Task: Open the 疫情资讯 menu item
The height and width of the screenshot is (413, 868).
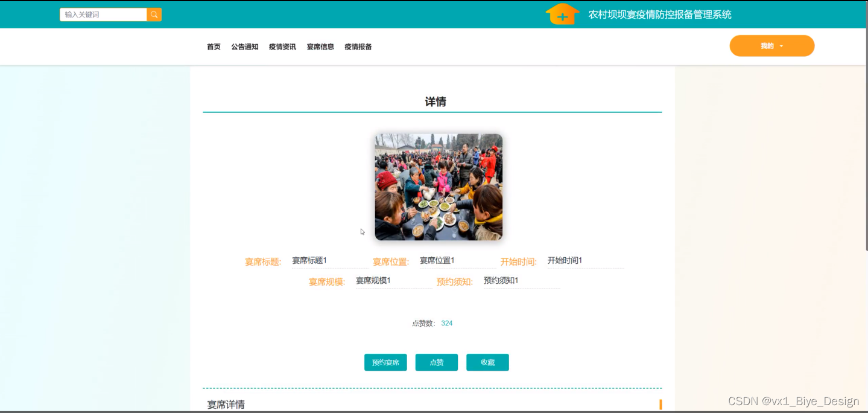Action: click(282, 47)
